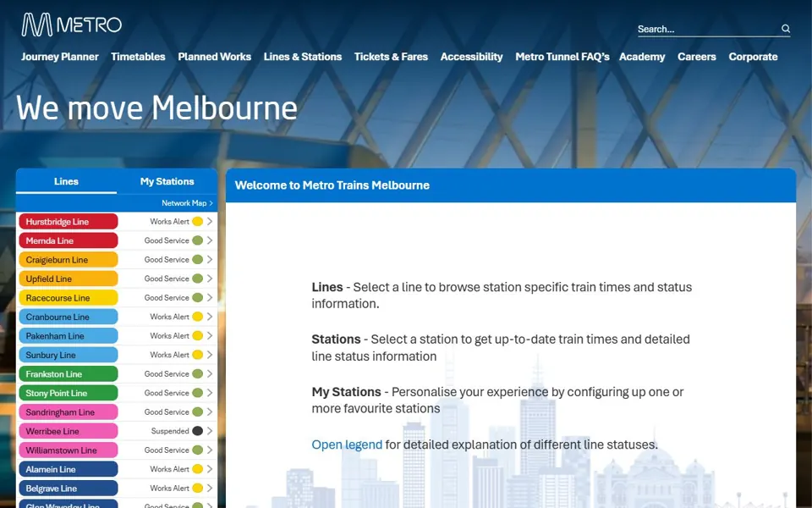Expand the Mernda Line row chevron
Screen dimensions: 812x508
pos(210,240)
